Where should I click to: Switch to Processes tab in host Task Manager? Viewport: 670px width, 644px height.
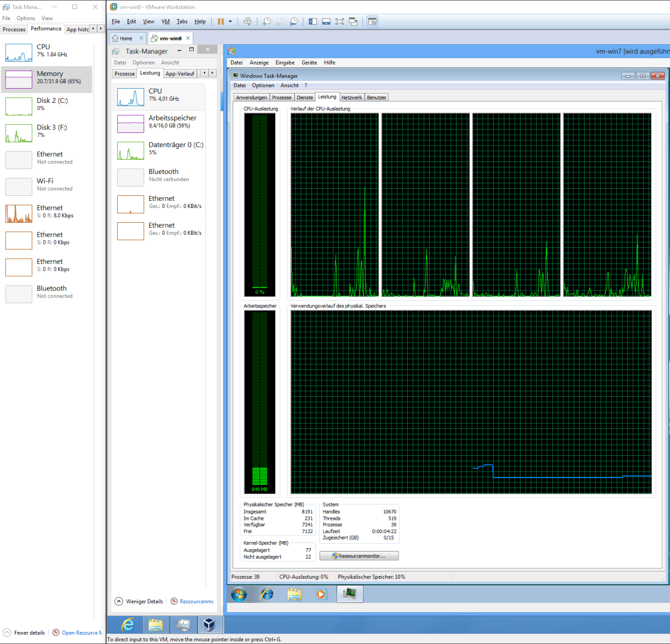point(14,30)
